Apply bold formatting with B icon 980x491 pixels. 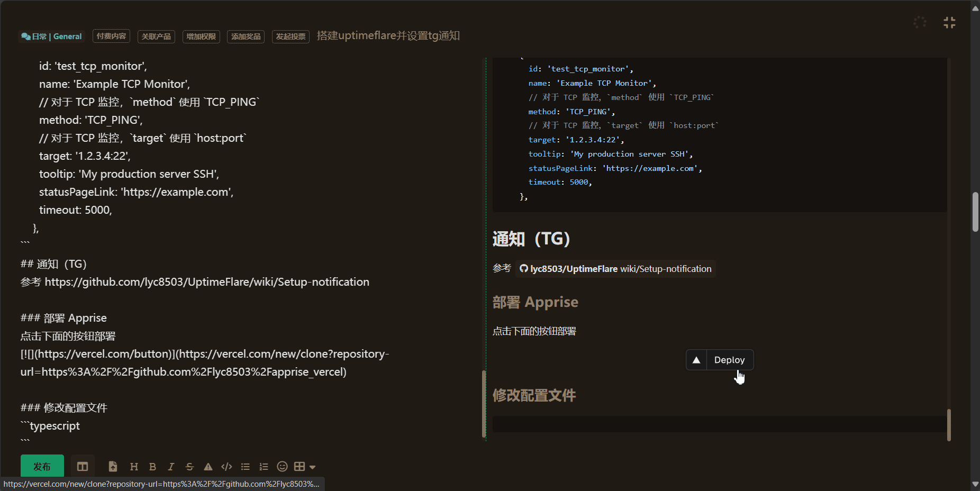(x=152, y=467)
